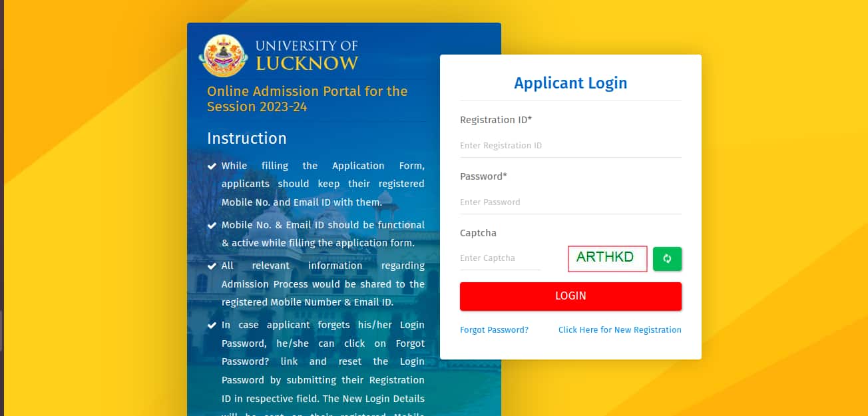Click the checkmark beside 'All relevant information regarding'

tap(212, 266)
